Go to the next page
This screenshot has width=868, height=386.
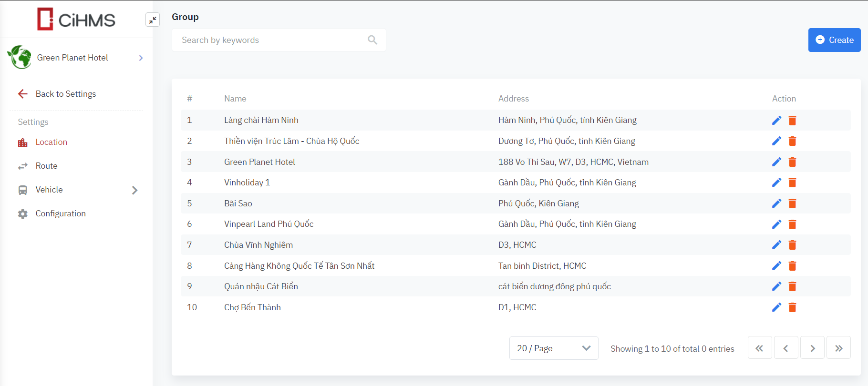click(813, 348)
